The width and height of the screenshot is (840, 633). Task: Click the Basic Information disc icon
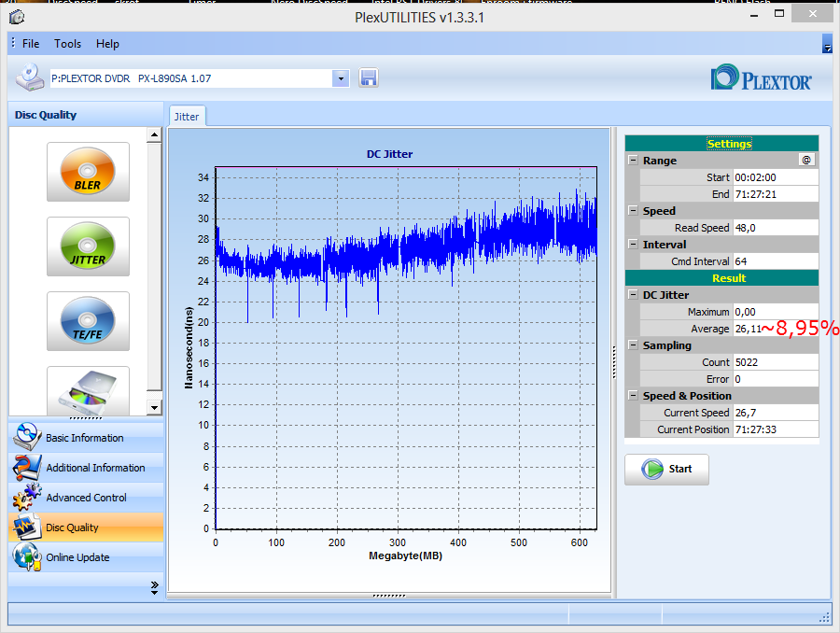click(x=27, y=437)
